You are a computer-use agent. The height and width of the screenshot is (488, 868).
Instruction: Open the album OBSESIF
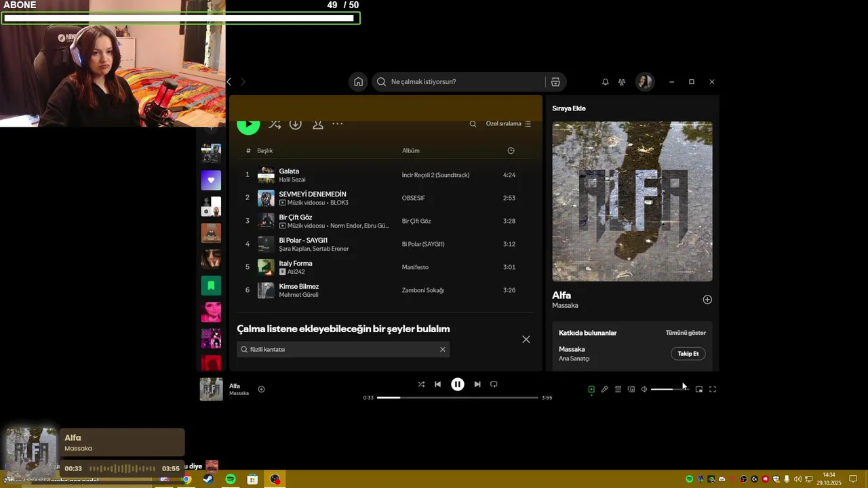[x=414, y=198]
